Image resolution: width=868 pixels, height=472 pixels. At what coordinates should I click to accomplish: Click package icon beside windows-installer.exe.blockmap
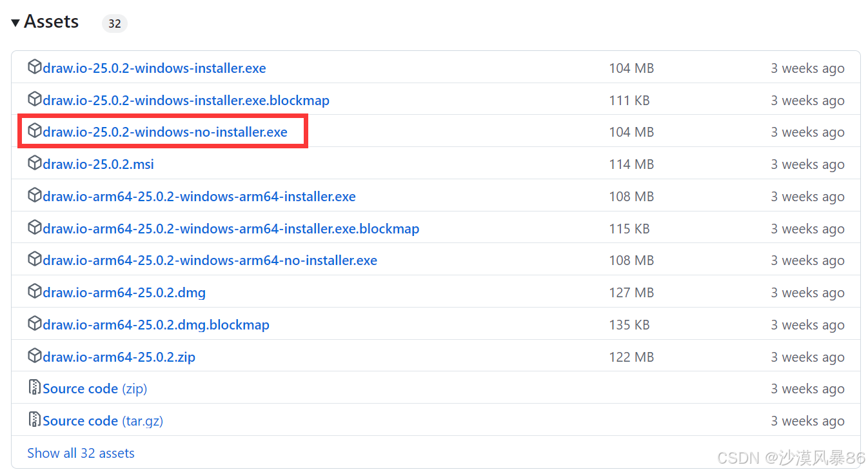point(34,99)
